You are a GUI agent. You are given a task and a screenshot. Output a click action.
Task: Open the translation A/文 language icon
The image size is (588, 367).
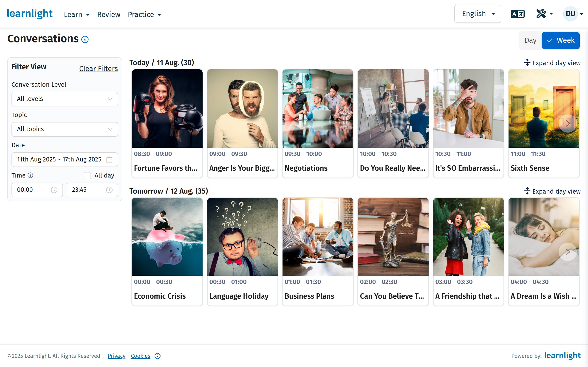coord(517,14)
